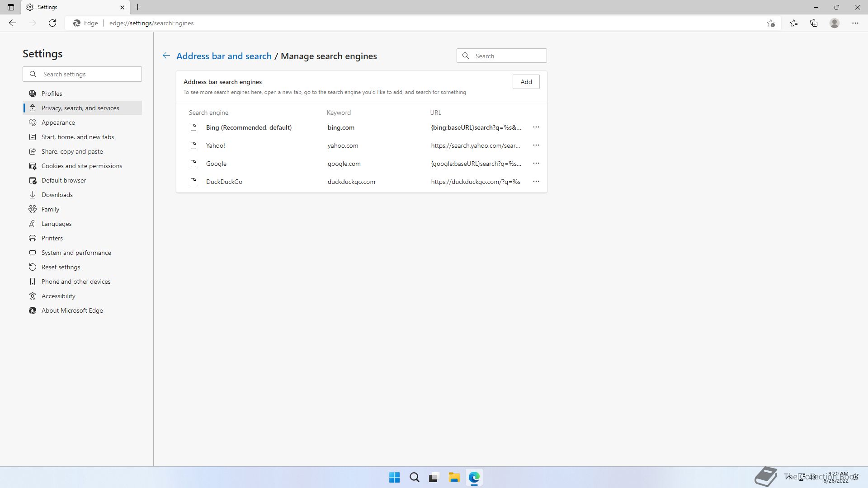Open Appearance settings section
868x488 pixels.
coord(82,122)
